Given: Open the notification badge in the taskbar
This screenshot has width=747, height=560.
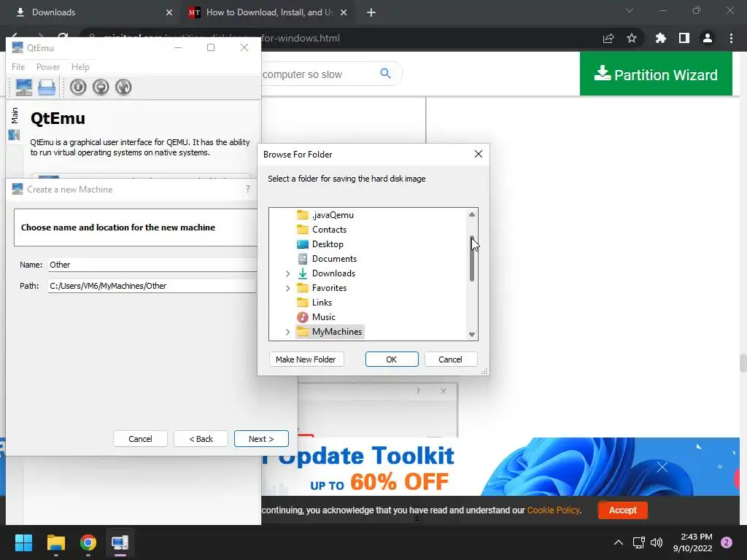Looking at the screenshot, I should coord(727,542).
